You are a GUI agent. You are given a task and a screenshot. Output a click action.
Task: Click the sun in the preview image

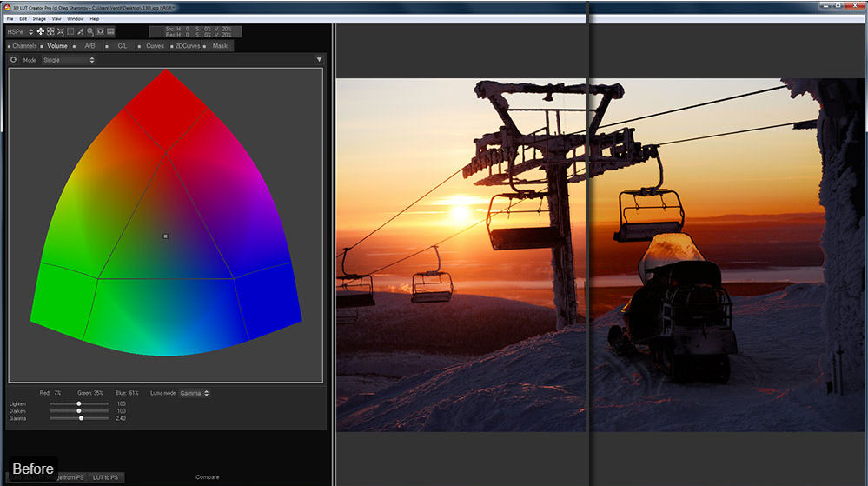(460, 212)
